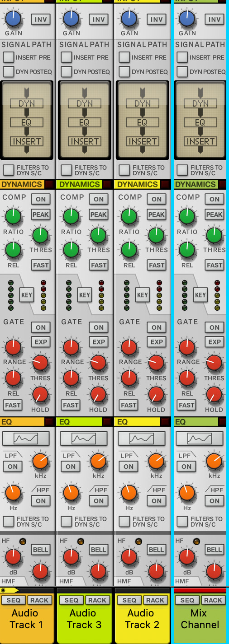The width and height of the screenshot is (229, 644).
Task: Click the SEQ button for Audio Track 3
Action: point(72,600)
